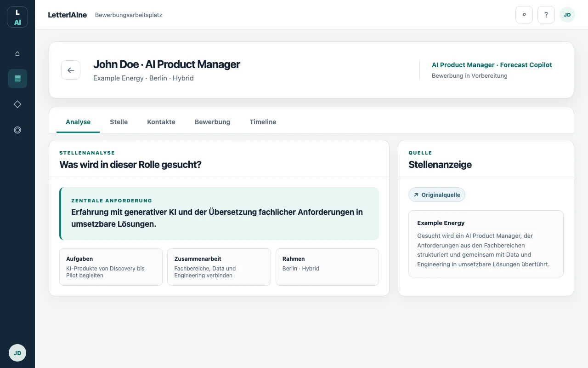The height and width of the screenshot is (368, 588).
Task: Click the 'John Doe · AI Product Manager' heading
Action: coord(167,64)
